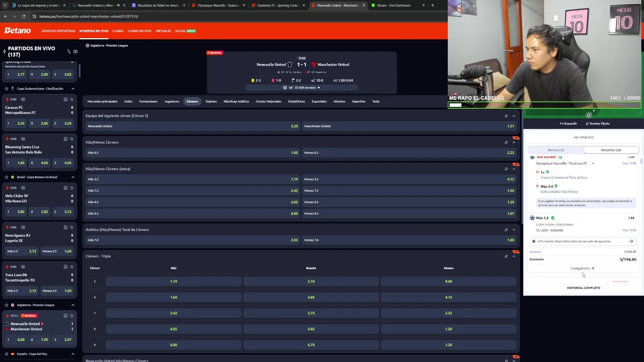Image resolution: width=644 pixels, height=362 pixels.
Task: Star the Inglaterra Premier League sidebar header
Action: click(x=7, y=305)
